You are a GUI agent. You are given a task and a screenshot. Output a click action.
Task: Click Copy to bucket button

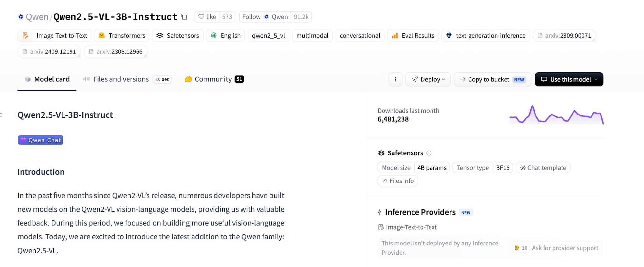493,79
